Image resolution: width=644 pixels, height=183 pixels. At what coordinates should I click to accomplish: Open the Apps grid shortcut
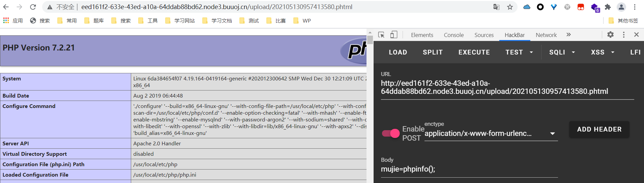pos(13,21)
